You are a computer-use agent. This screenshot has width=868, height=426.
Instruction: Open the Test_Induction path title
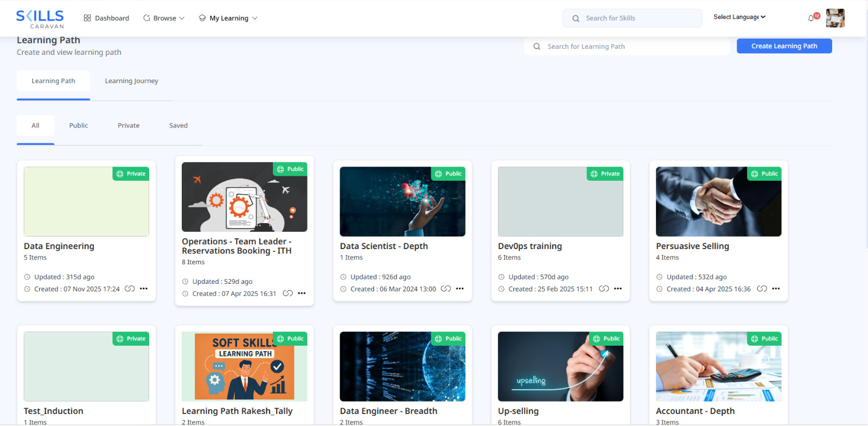[x=54, y=411]
